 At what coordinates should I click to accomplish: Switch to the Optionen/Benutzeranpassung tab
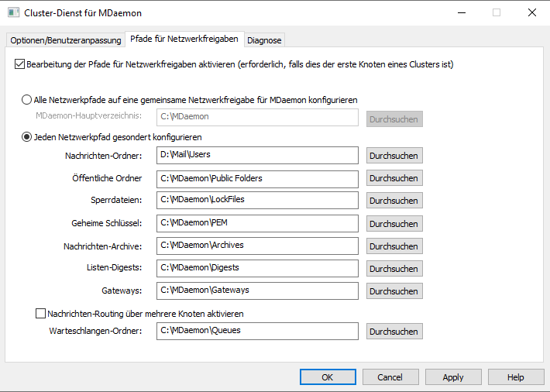[66, 40]
